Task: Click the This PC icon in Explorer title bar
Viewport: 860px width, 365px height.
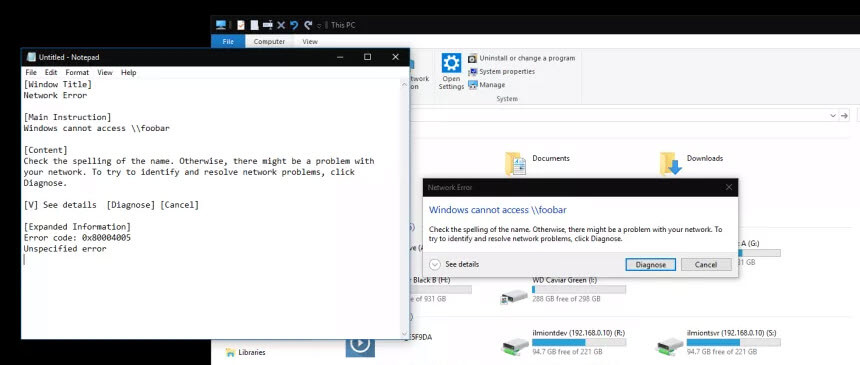Action: pyautogui.click(x=221, y=25)
